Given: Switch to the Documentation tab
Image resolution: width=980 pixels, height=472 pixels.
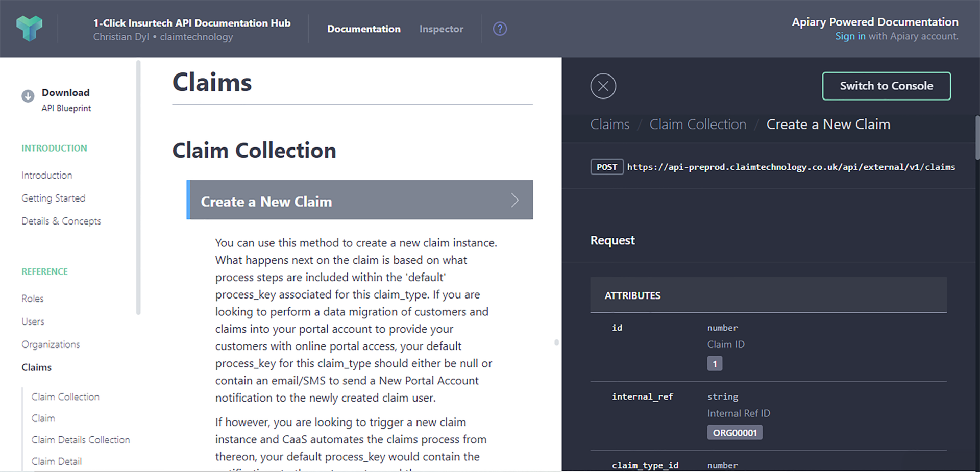Looking at the screenshot, I should [x=364, y=29].
